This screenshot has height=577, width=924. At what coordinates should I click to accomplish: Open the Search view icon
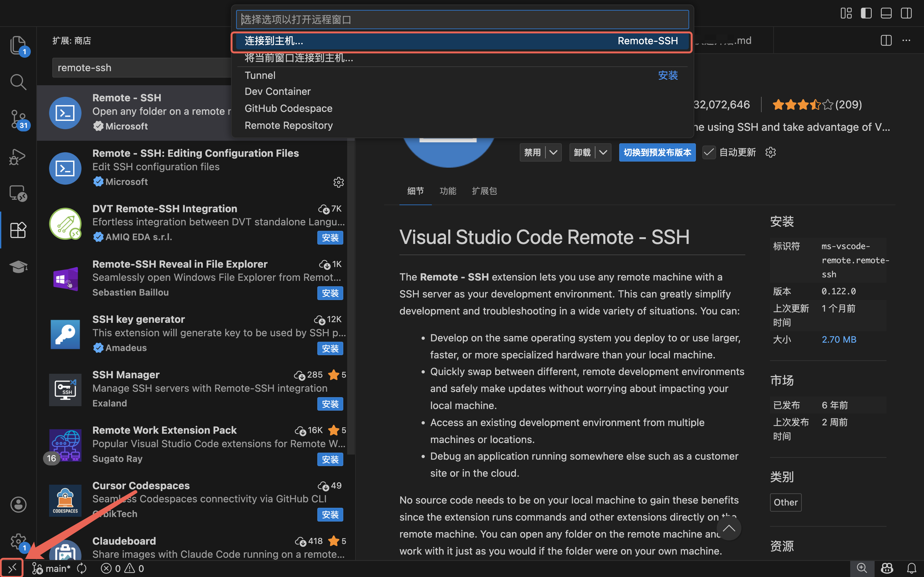coord(18,82)
